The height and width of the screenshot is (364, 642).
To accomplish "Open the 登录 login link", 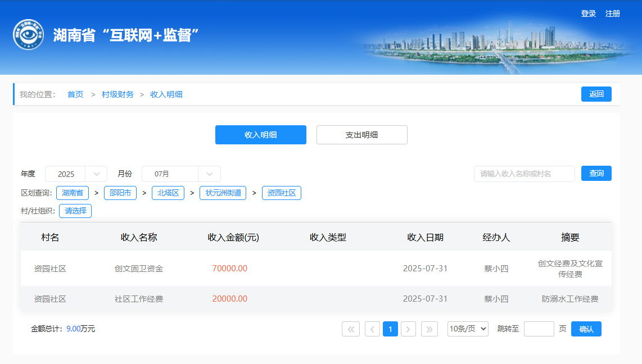I will click(588, 13).
